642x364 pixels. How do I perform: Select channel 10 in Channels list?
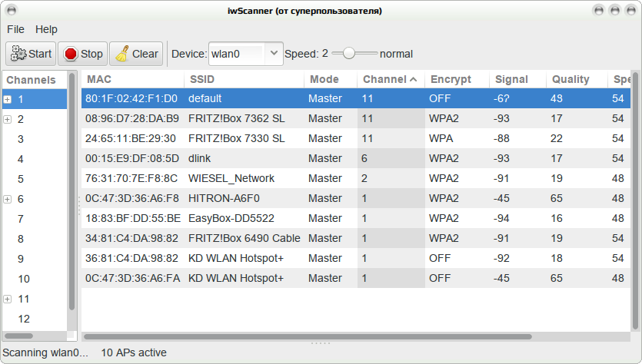pos(35,279)
